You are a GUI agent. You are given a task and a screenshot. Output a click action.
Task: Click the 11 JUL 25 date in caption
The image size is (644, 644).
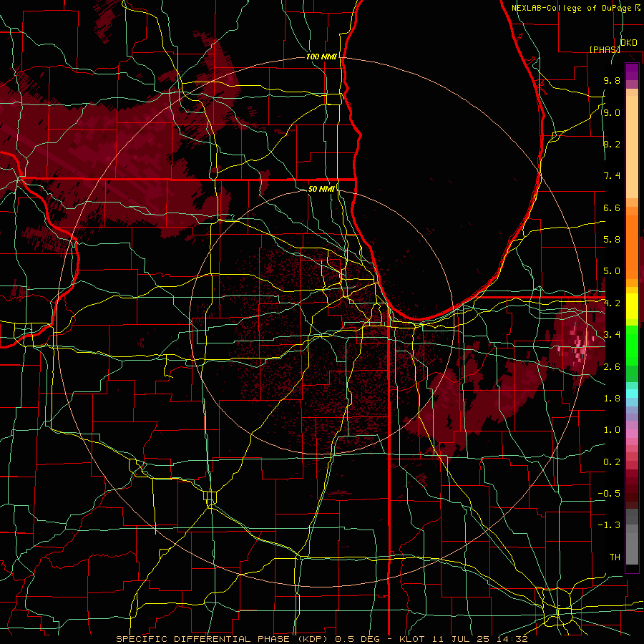460,639
